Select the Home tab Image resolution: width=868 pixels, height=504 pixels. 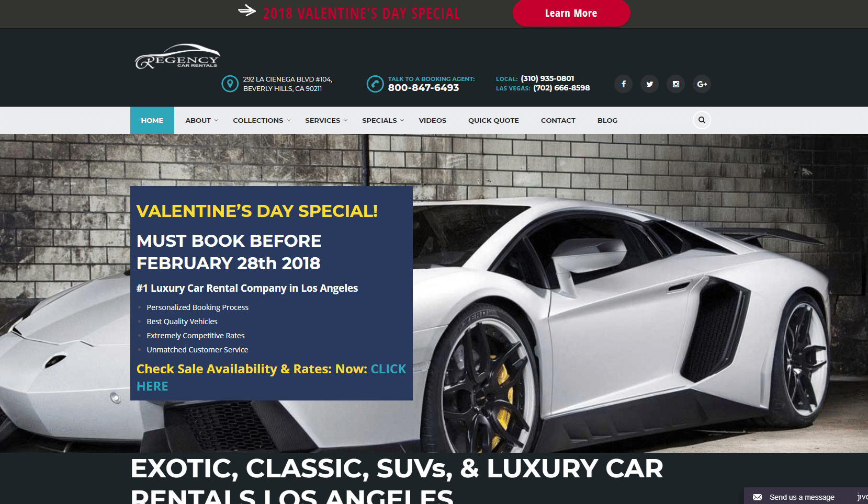click(x=152, y=120)
